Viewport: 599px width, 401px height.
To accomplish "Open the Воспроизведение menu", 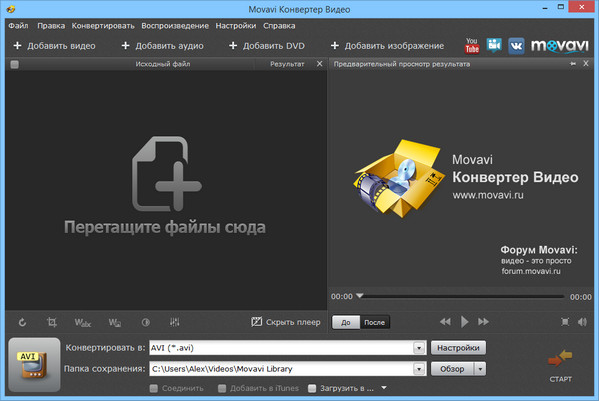I will click(x=175, y=26).
